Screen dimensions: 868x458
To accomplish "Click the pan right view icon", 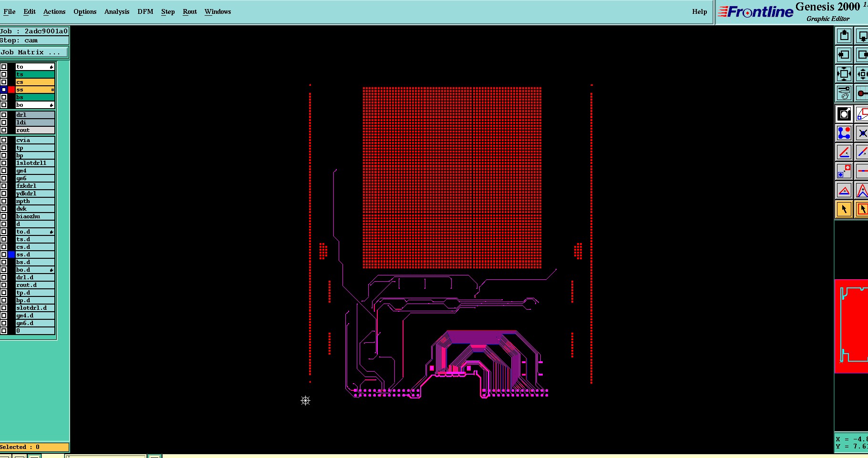I will 862,55.
